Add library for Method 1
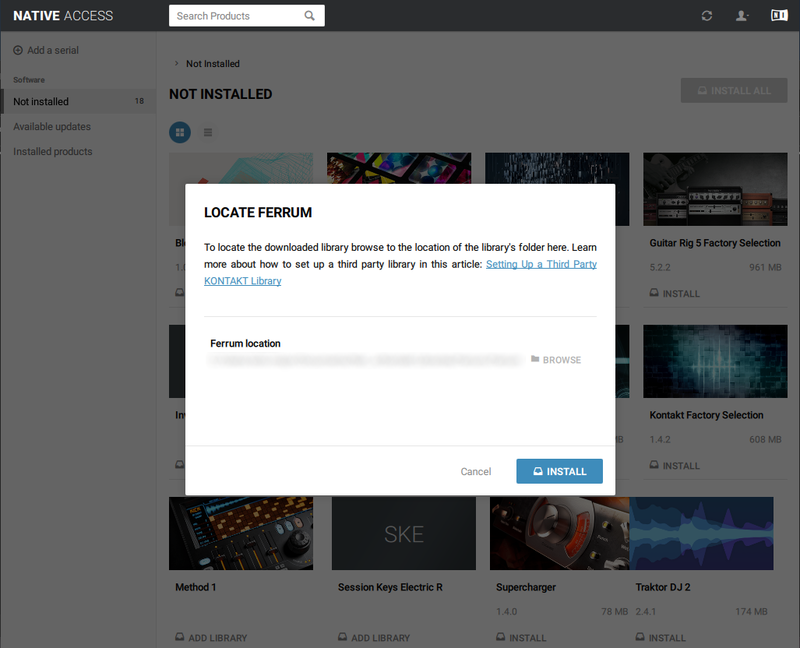Screen dimensions: 800x648 click(211, 638)
